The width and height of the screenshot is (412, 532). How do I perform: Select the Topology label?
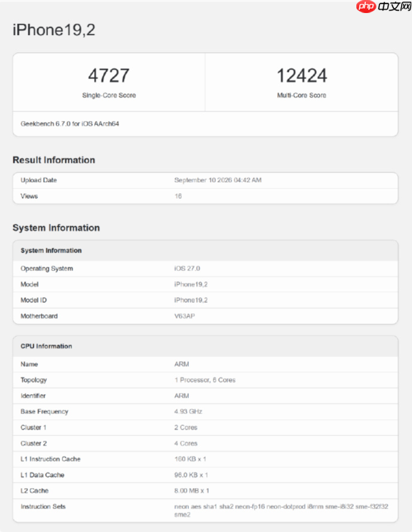tap(34, 380)
